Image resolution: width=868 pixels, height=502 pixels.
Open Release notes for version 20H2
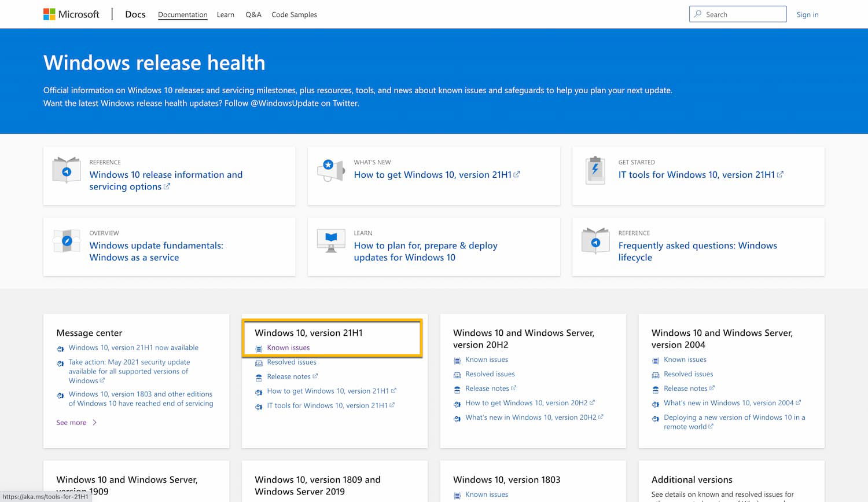pos(491,389)
